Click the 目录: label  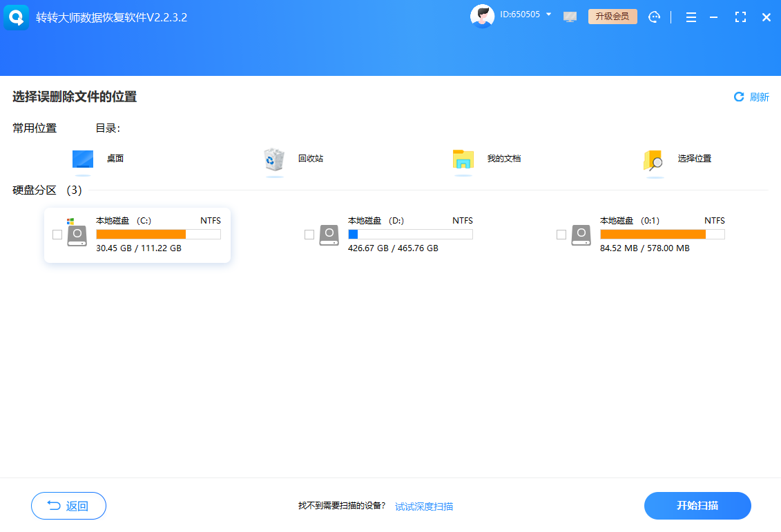coord(108,128)
